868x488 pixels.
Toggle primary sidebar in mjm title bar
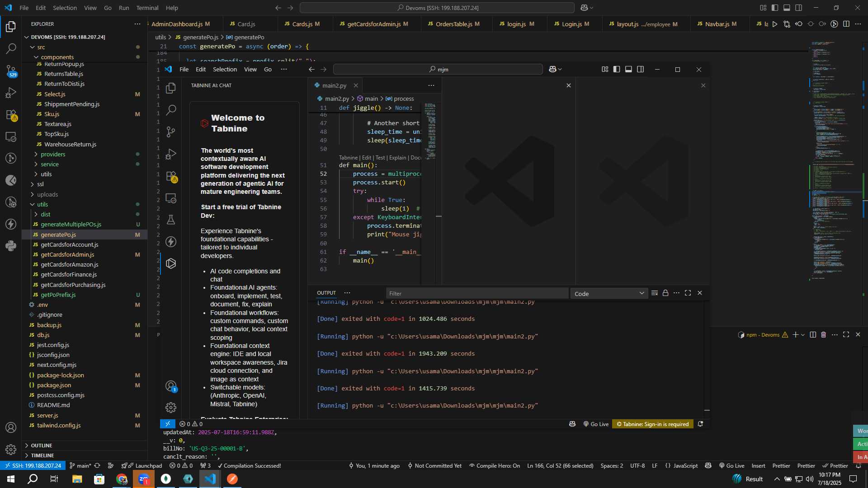pyautogui.click(x=617, y=69)
